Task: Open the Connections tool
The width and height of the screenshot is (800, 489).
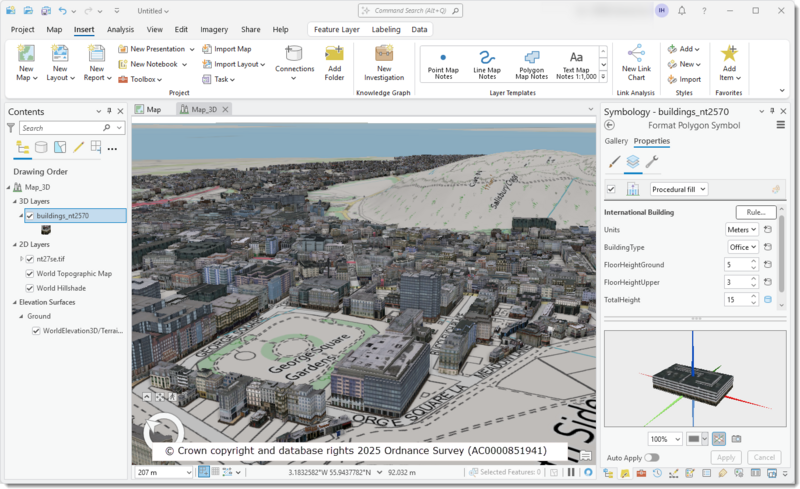Action: click(x=294, y=62)
